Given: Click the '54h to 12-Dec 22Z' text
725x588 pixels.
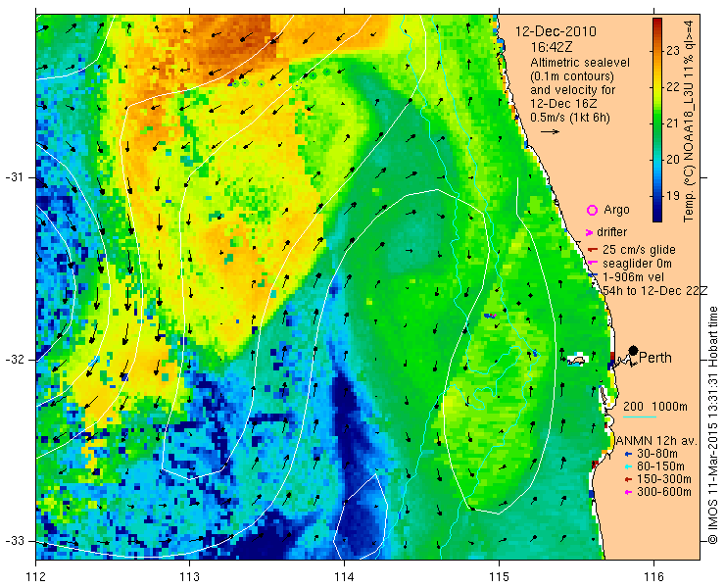Looking at the screenshot, I should [655, 290].
